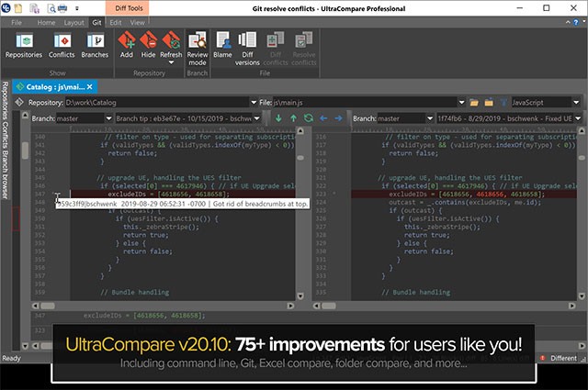
Task: Open the Repository path dropdown
Action: pos(253,101)
